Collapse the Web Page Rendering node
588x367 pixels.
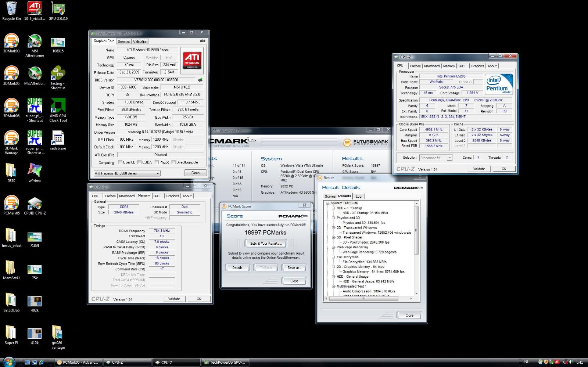[x=333, y=247]
